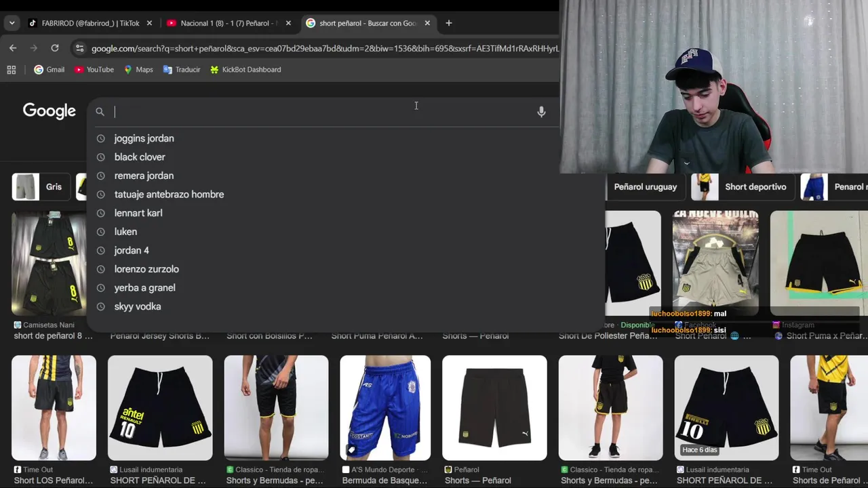Image resolution: width=868 pixels, height=488 pixels.
Task: Focus the Google search input field
Action: [323, 112]
